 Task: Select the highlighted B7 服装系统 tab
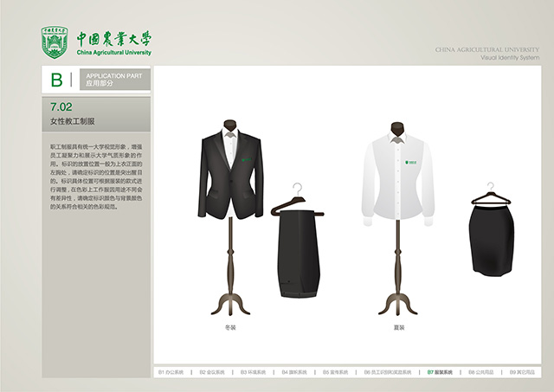click(x=440, y=372)
